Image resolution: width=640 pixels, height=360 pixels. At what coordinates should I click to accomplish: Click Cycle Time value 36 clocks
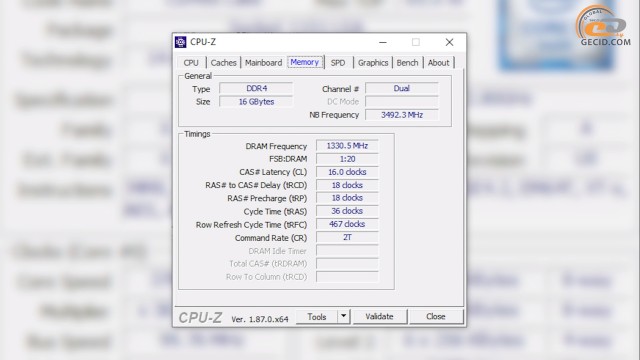click(347, 211)
